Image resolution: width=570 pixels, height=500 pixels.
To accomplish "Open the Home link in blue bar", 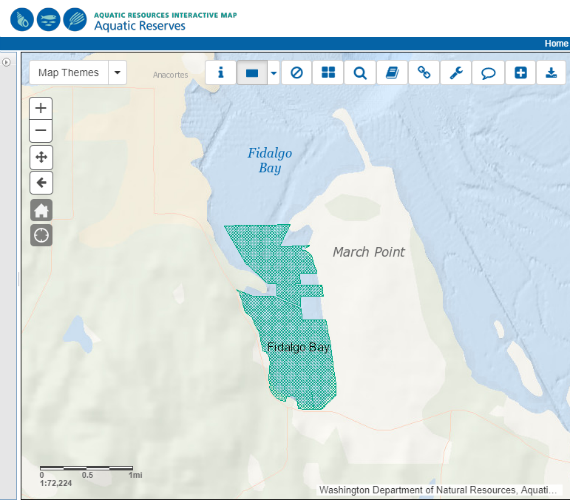I will click(556, 44).
